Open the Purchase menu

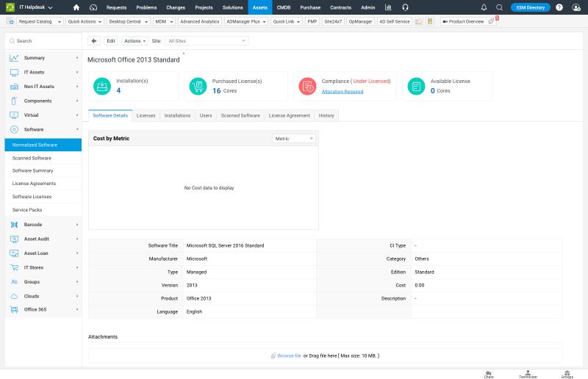[310, 7]
